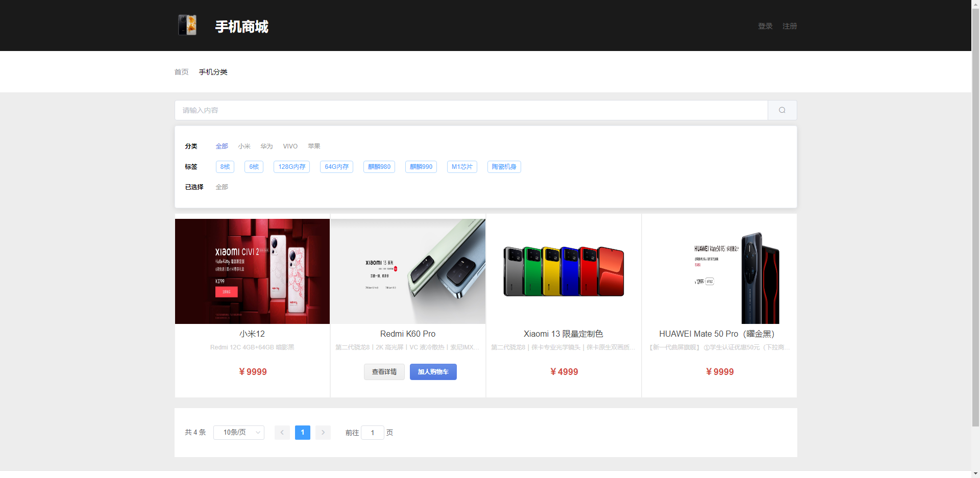980x478 pixels.
Task: Filter category by 华为
Action: tap(266, 146)
